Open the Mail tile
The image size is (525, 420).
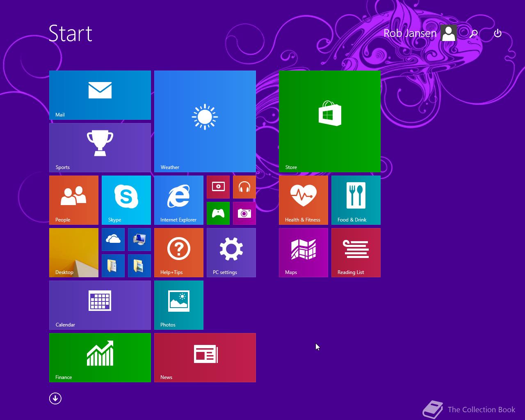pos(100,95)
